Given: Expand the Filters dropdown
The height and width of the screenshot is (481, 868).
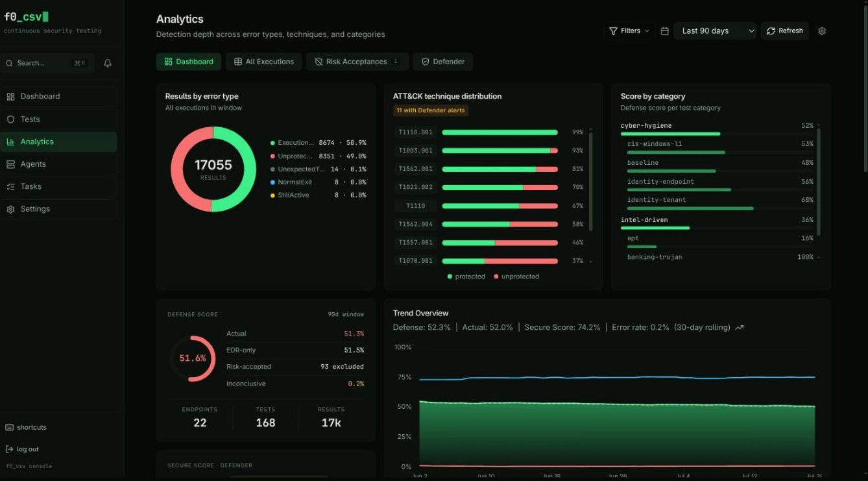Looking at the screenshot, I should tap(629, 31).
